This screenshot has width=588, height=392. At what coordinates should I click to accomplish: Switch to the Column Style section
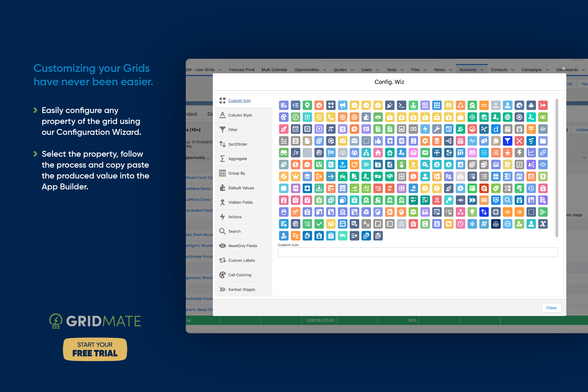(240, 115)
